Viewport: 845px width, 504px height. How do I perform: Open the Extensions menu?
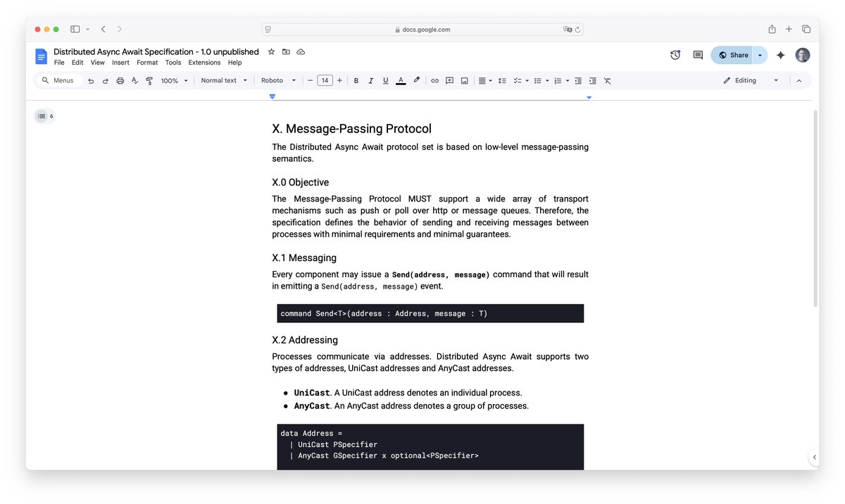pos(204,62)
